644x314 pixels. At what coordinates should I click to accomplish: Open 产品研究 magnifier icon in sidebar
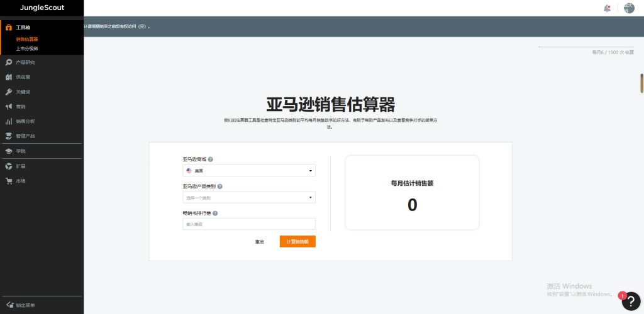[9, 62]
